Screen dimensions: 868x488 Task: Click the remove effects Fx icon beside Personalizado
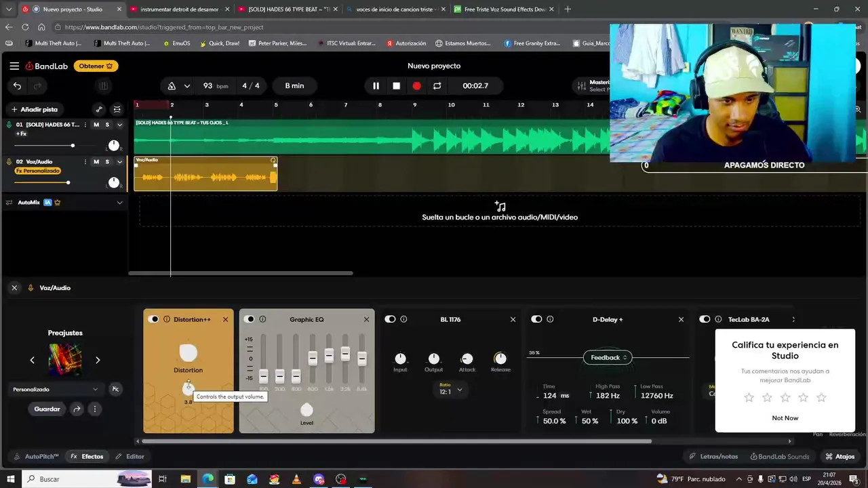coord(115,389)
